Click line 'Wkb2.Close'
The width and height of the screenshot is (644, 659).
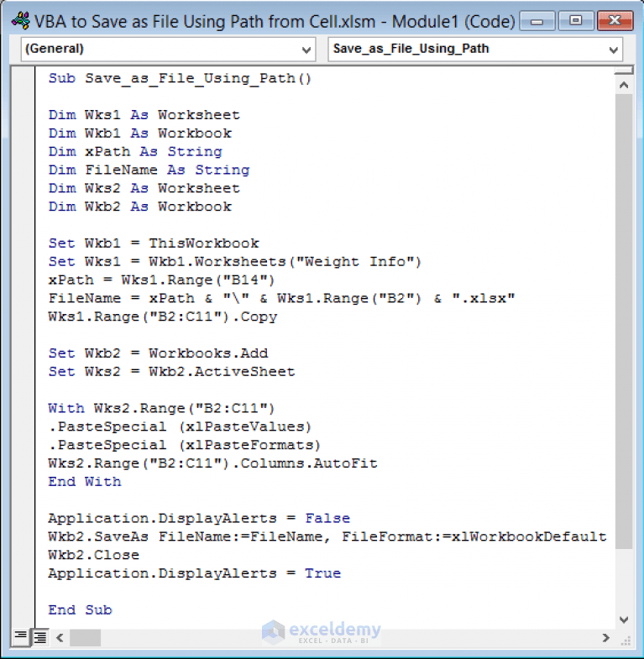[x=93, y=555]
